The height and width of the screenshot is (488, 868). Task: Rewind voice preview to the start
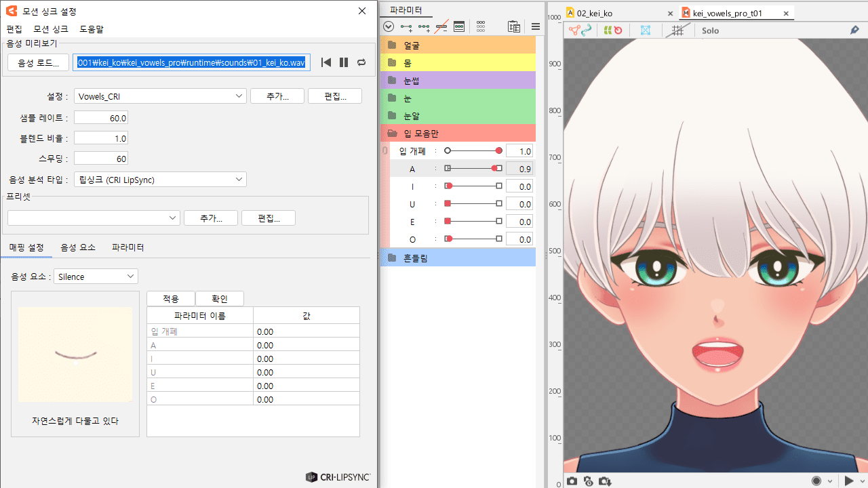click(x=326, y=62)
